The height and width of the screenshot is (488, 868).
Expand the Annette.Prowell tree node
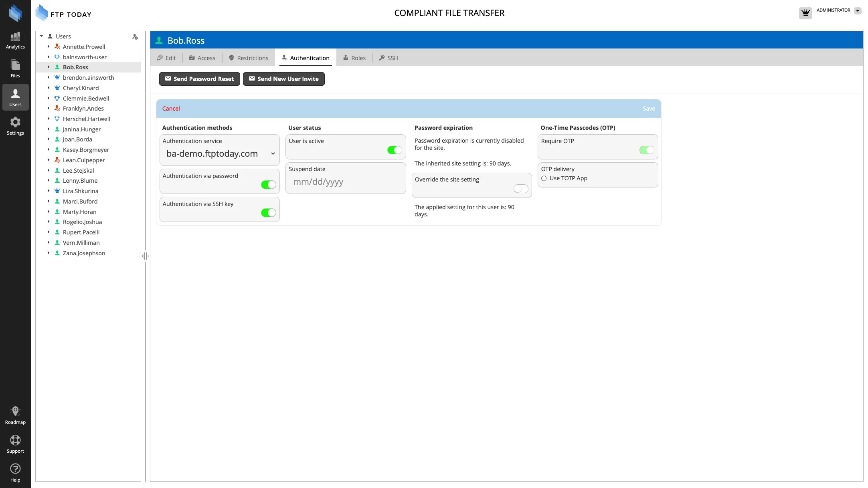click(x=49, y=47)
